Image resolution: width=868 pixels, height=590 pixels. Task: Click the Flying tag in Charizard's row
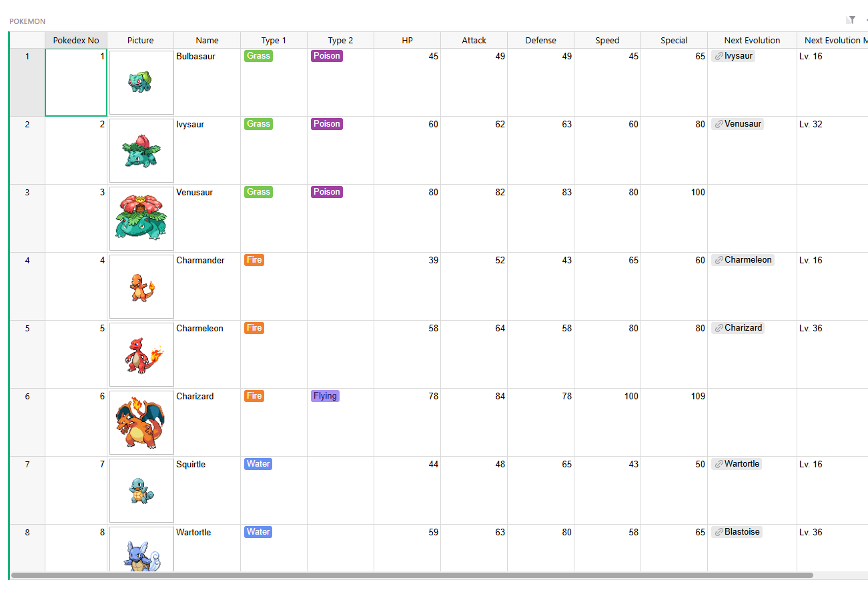click(325, 396)
